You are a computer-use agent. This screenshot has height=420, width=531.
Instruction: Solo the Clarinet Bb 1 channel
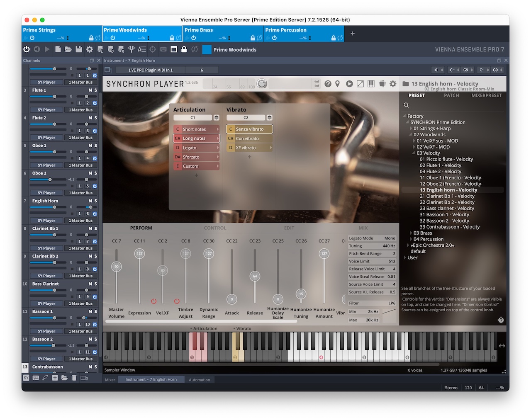pos(96,228)
